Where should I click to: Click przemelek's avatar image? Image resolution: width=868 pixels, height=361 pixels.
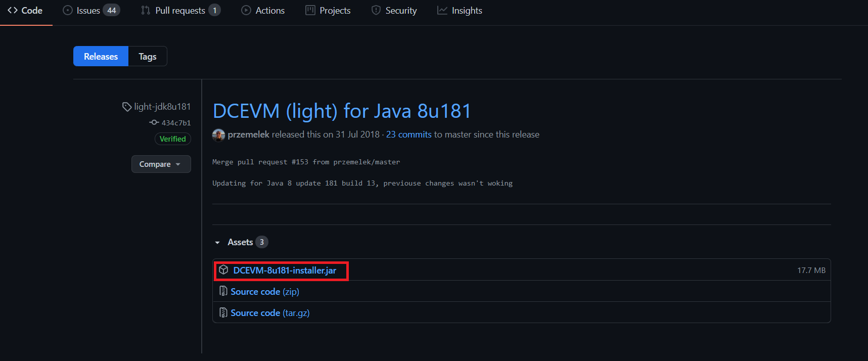[x=218, y=135]
